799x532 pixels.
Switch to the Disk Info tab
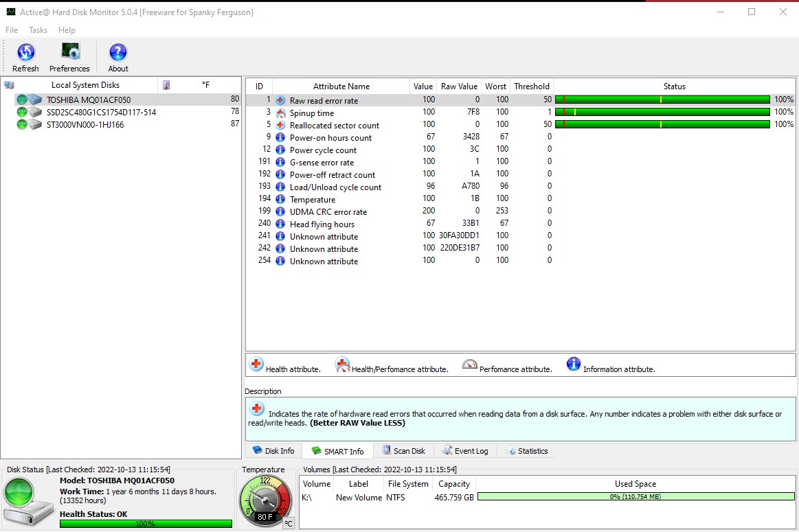tap(273, 451)
